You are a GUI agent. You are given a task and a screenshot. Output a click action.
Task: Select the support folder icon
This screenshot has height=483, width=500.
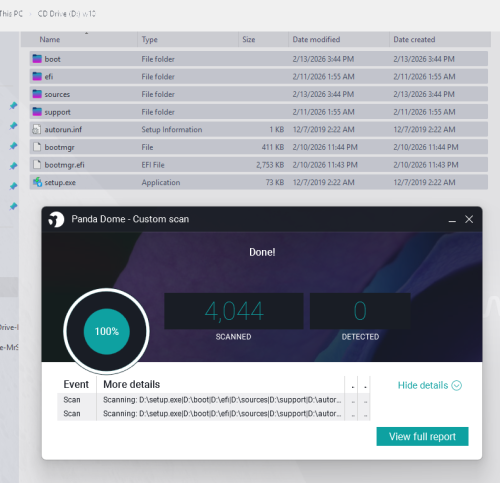point(37,112)
